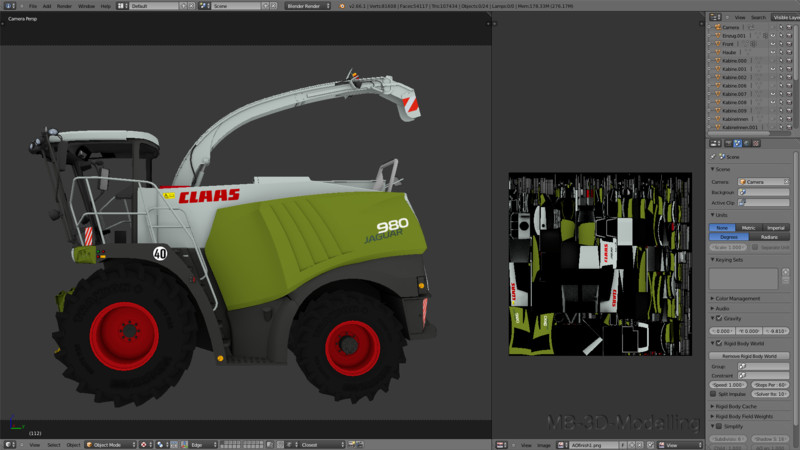Screen dimensions: 800x450
Task: Click Remove Rigid Body World button
Action: (x=749, y=356)
